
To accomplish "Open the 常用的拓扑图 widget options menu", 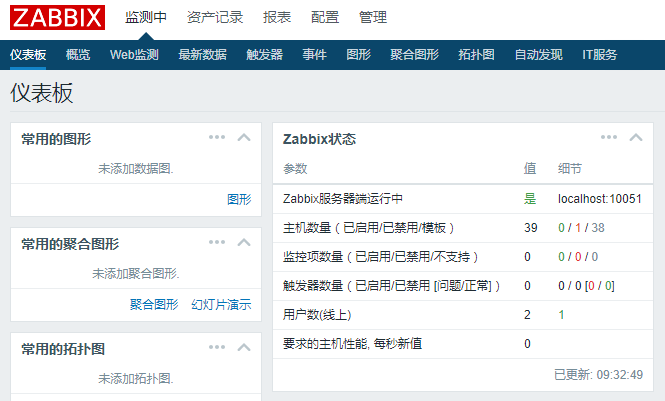I will pyautogui.click(x=217, y=347).
